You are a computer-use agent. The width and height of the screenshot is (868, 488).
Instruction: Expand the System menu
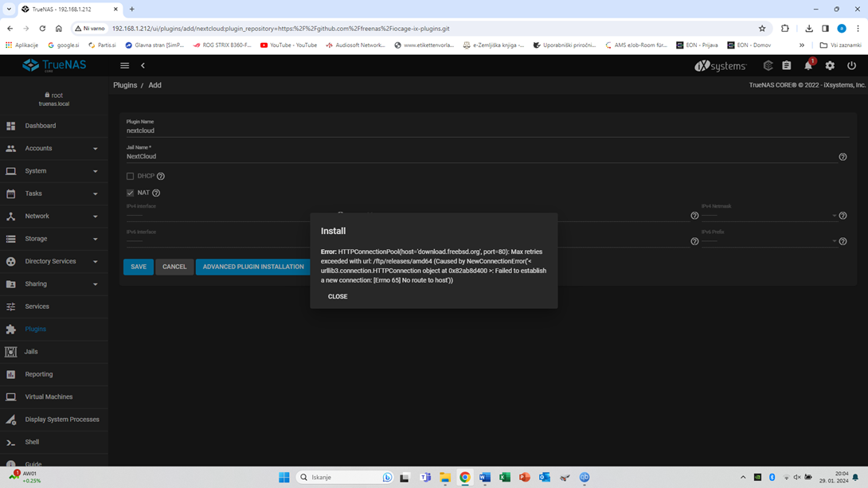click(53, 171)
